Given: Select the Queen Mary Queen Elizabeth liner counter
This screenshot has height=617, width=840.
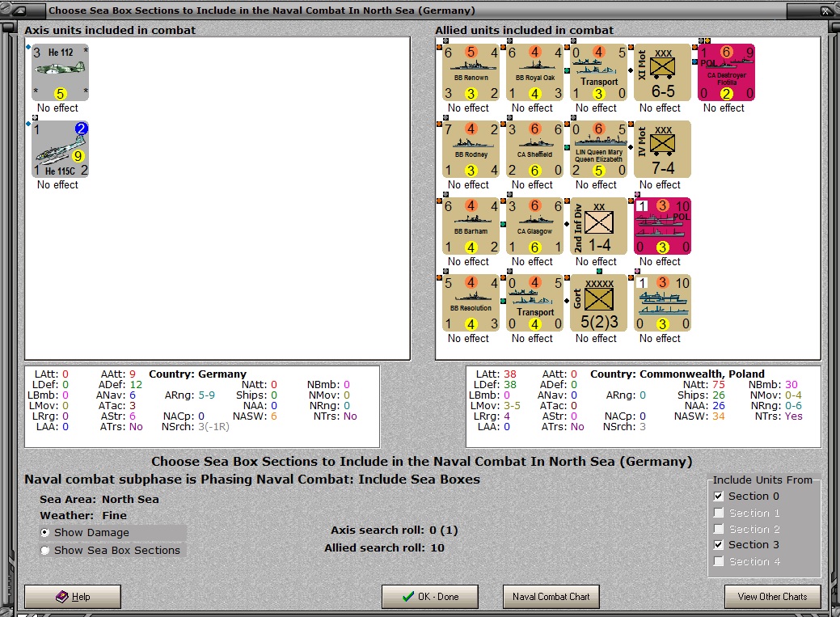Looking at the screenshot, I should [x=598, y=149].
